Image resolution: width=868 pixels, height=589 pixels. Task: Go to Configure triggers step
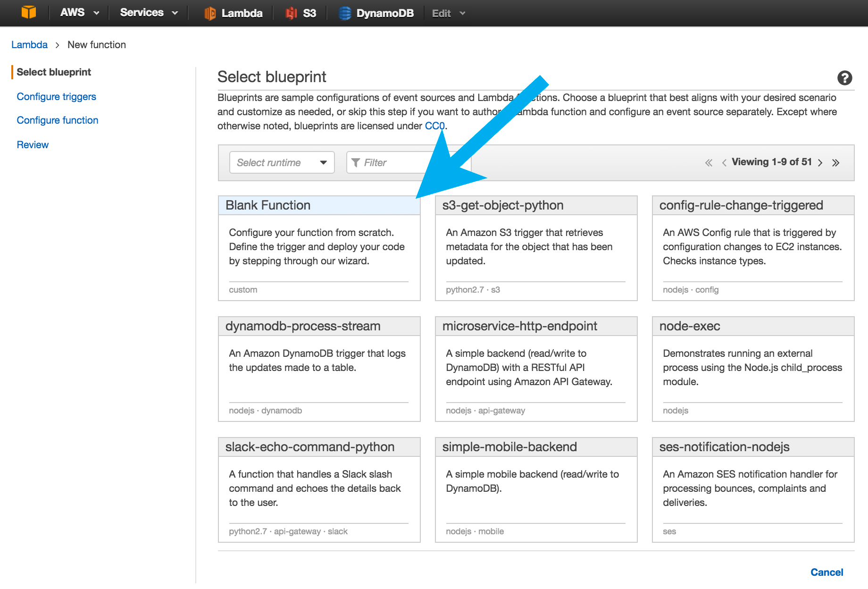pos(56,97)
